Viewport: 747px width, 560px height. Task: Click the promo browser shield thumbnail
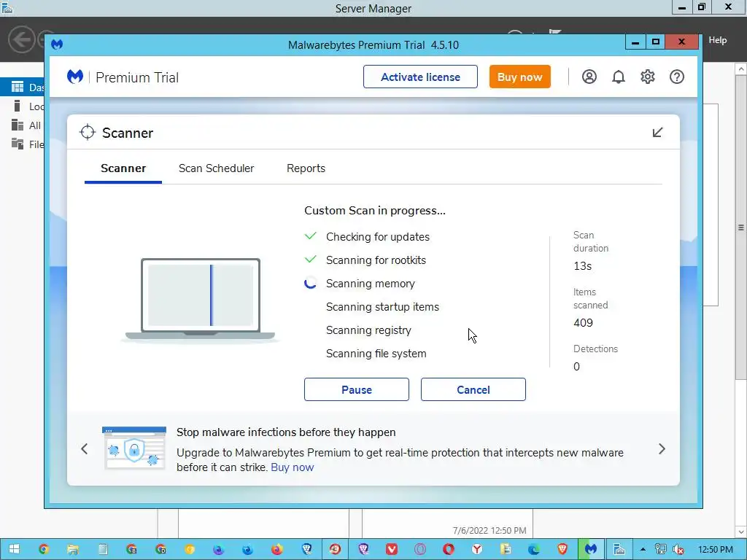point(134,448)
